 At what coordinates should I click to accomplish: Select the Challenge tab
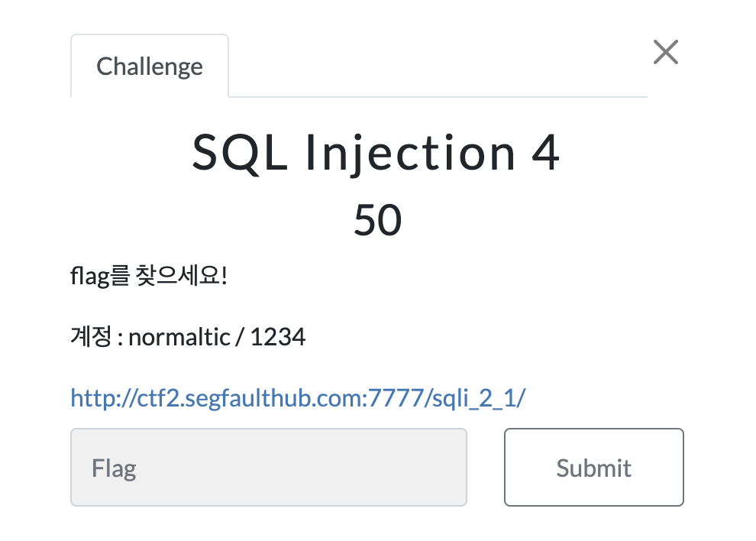click(x=150, y=66)
